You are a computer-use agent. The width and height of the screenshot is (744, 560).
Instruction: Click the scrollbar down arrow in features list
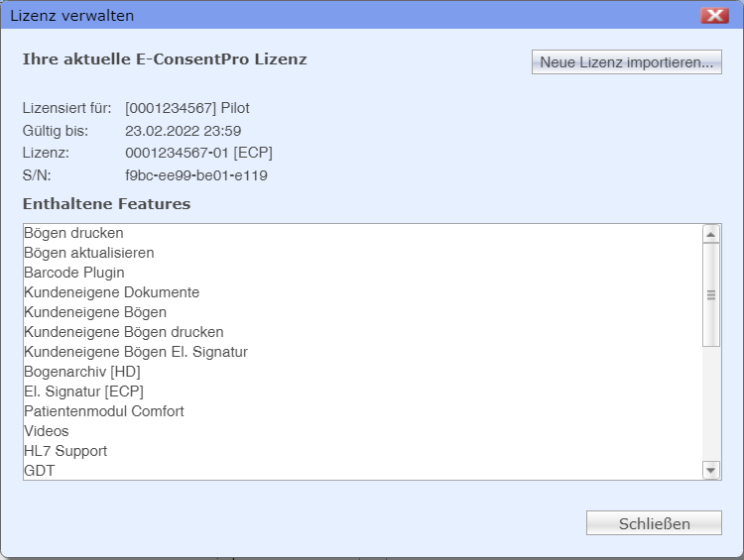coord(711,471)
